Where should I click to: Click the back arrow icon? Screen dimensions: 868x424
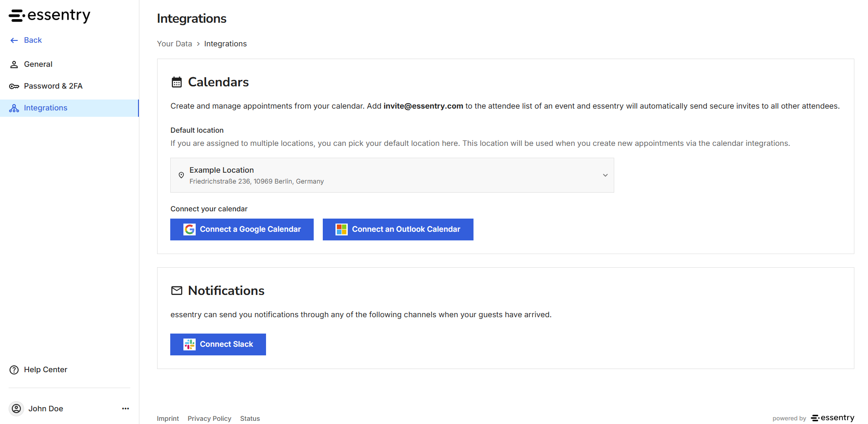pyautogui.click(x=14, y=40)
